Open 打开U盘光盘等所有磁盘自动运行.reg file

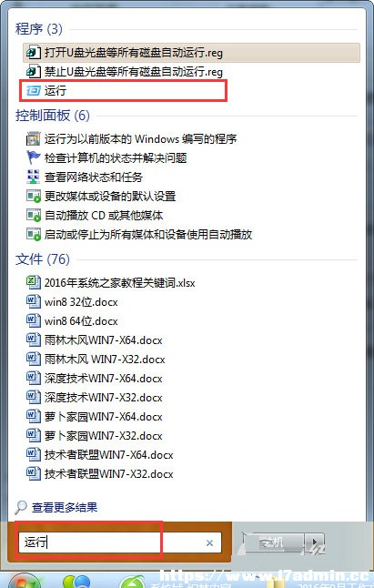pos(191,53)
